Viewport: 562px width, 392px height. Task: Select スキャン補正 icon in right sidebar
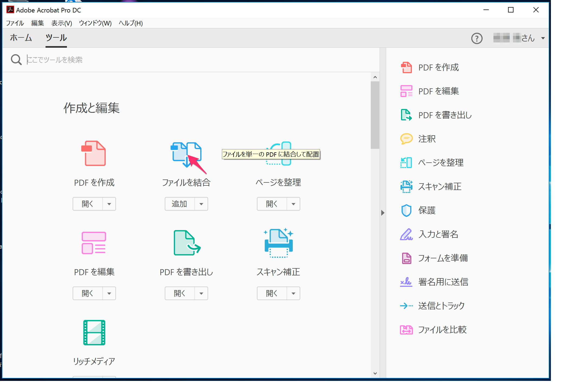[x=406, y=187]
